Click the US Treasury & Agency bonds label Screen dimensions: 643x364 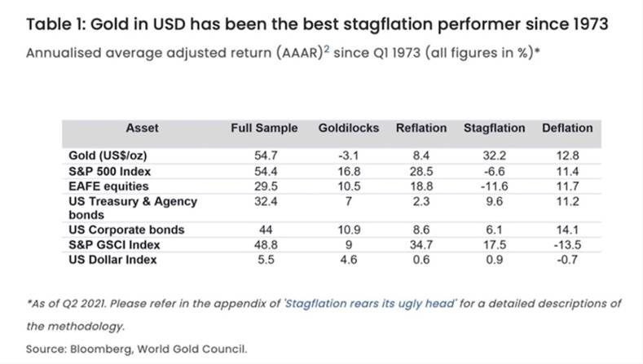[x=134, y=208]
